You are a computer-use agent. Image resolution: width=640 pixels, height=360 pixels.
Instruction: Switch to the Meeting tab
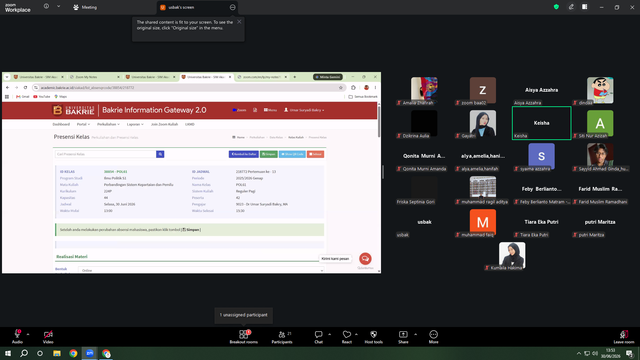pos(85,7)
